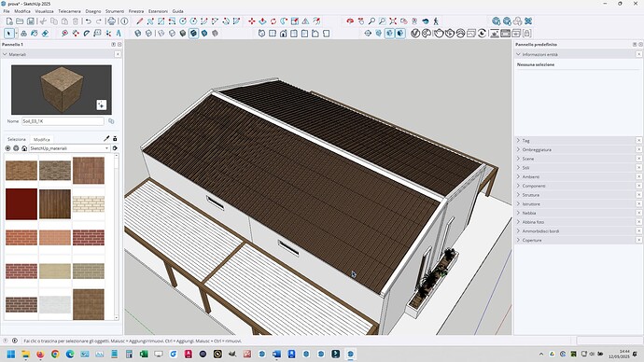Switch to the Modifica materials tab
The width and height of the screenshot is (644, 362).
(x=41, y=140)
